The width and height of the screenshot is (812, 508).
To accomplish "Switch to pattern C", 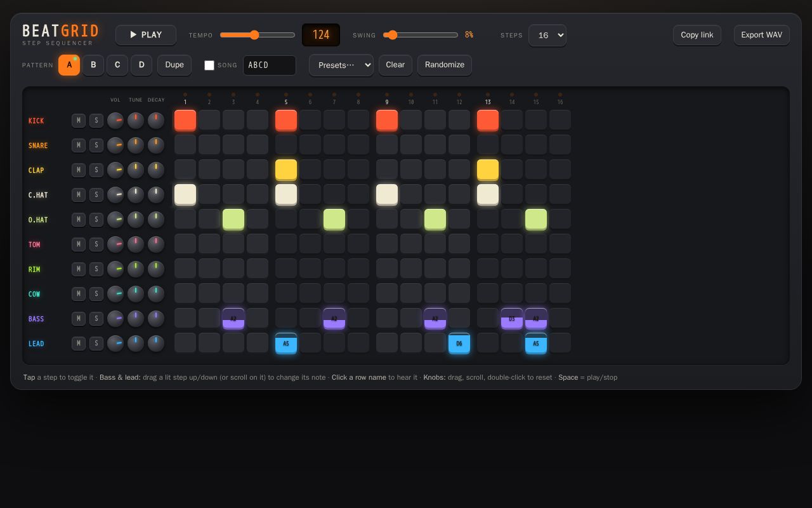I will (117, 65).
